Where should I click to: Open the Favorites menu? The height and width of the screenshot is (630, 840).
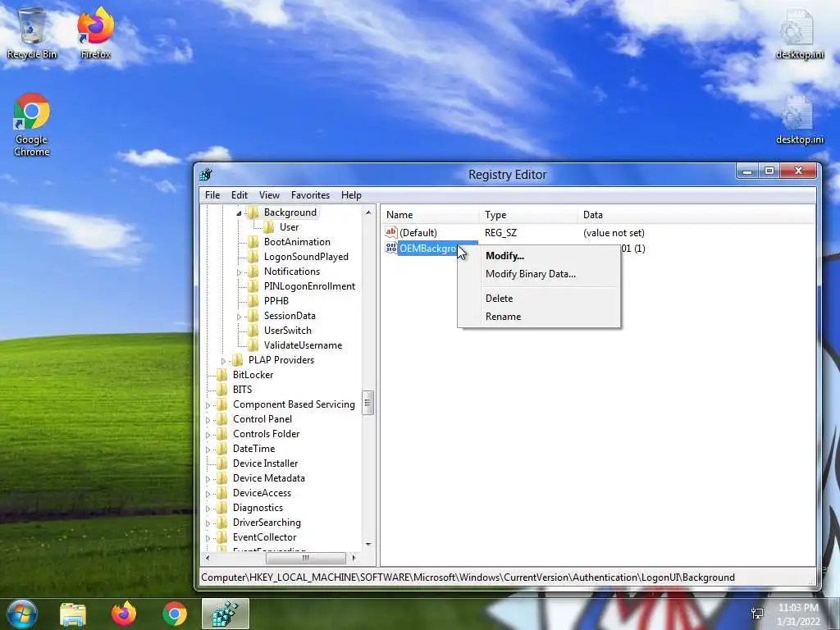tap(310, 195)
